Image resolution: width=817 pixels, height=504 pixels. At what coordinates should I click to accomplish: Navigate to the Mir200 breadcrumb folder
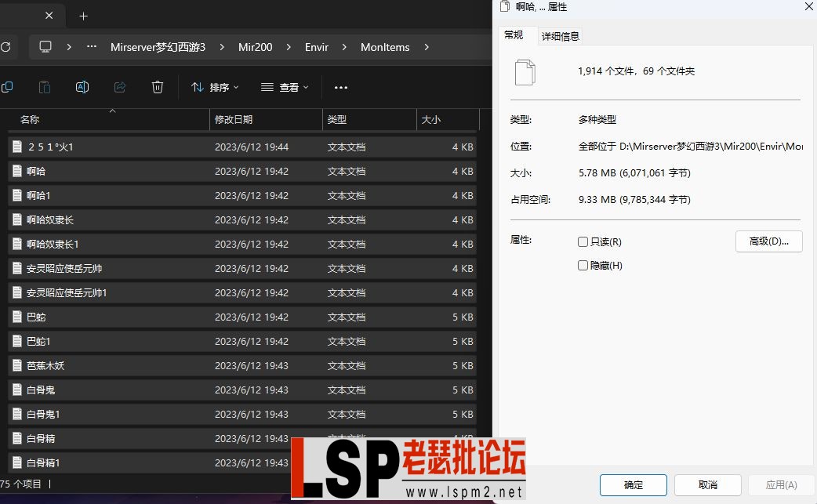pos(256,47)
